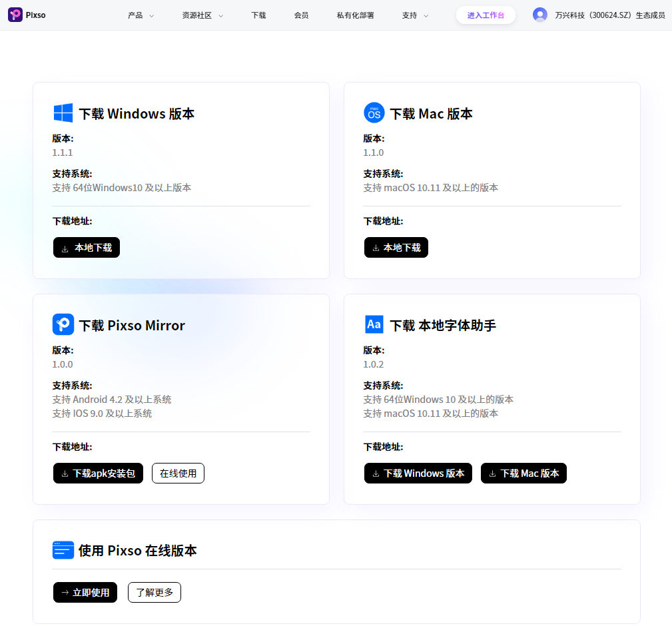Click the Aa font helper icon
The width and height of the screenshot is (672, 626).
[374, 325]
